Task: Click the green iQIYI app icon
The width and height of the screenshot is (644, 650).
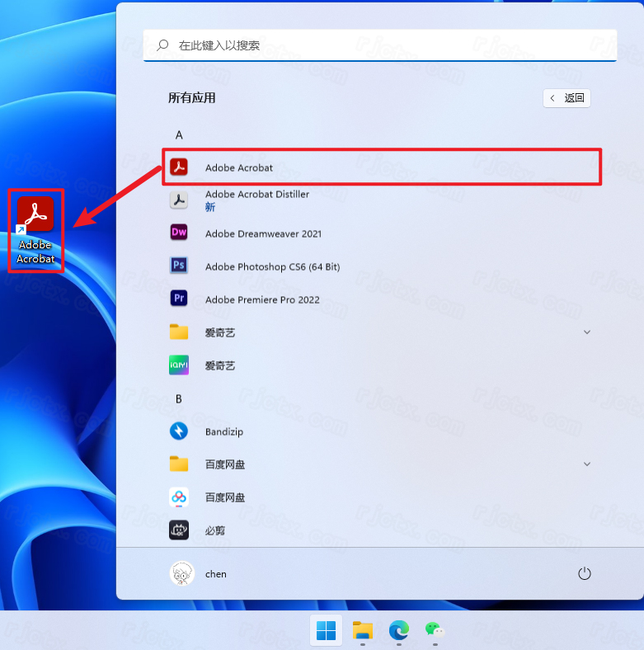Action: [x=179, y=365]
